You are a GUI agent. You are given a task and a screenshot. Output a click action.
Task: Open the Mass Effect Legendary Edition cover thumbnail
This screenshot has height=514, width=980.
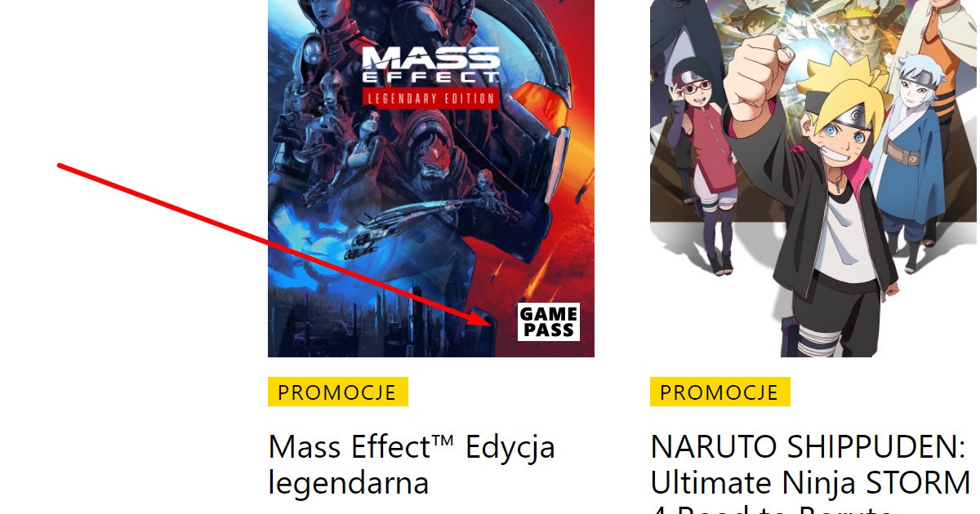pos(431,178)
